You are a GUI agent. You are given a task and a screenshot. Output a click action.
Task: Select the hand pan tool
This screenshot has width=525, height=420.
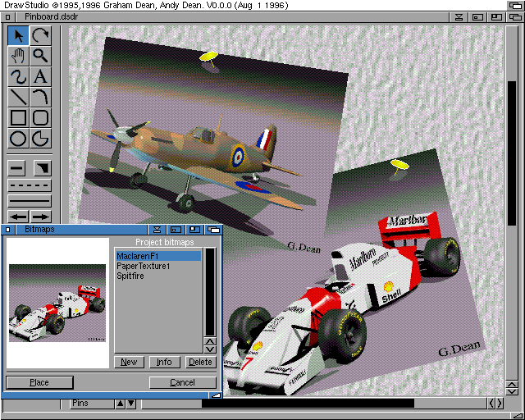(18, 56)
